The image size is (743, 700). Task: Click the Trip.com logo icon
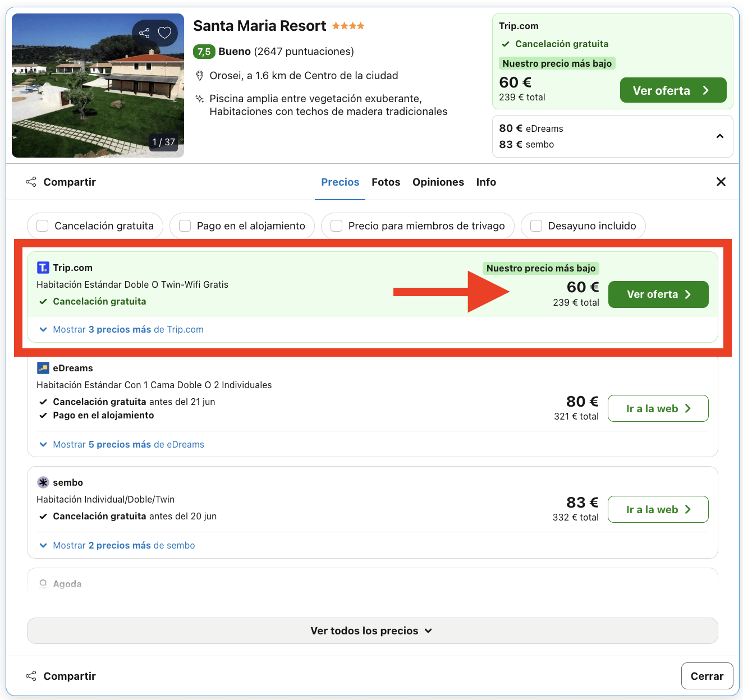(x=43, y=267)
